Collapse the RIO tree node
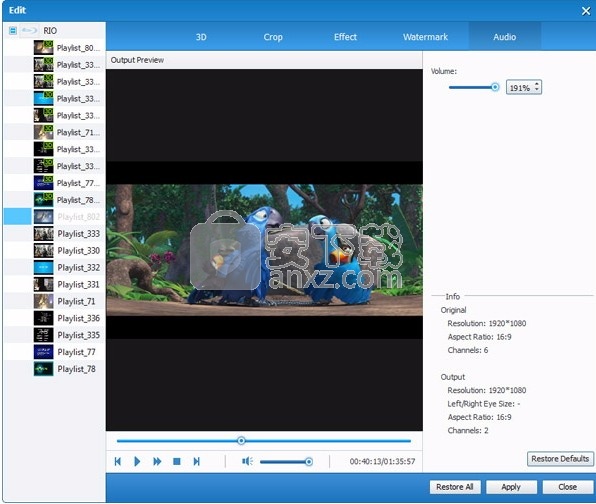This screenshot has height=504, width=596. click(13, 30)
